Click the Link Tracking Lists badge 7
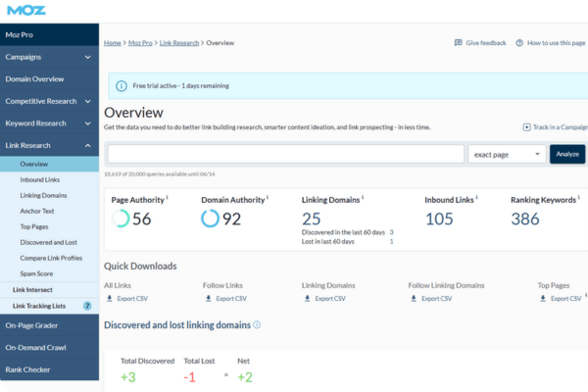 pos(87,306)
